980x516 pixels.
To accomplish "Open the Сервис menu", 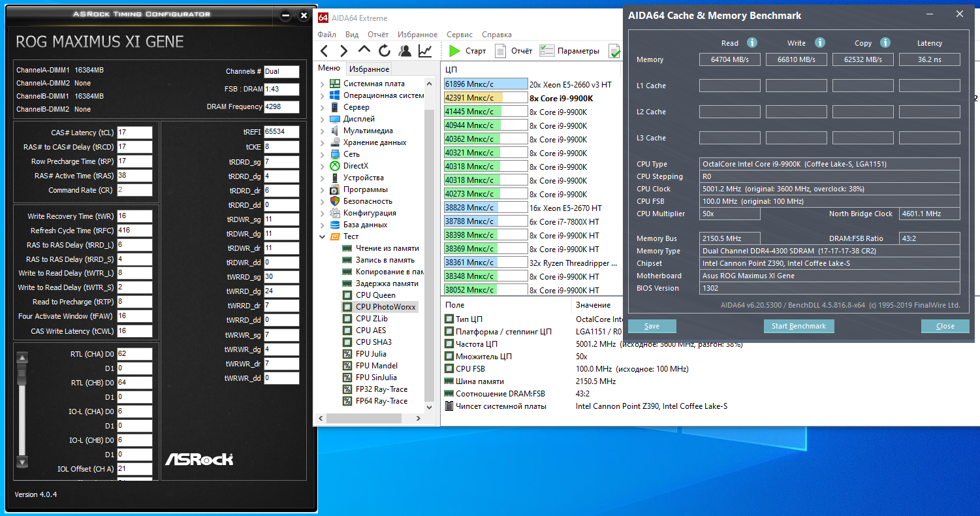I will 460,35.
